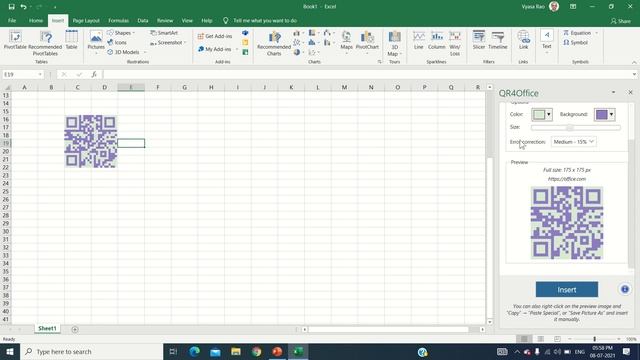This screenshot has width=640, height=360.
Task: Click the Undo icon
Action: [23, 7]
